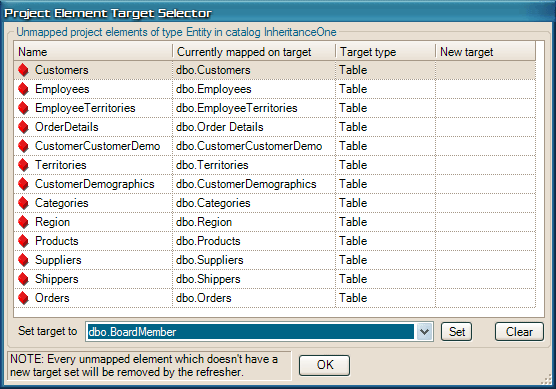The height and width of the screenshot is (389, 556).
Task: Select the red icon beside Categories
Action: 23,203
